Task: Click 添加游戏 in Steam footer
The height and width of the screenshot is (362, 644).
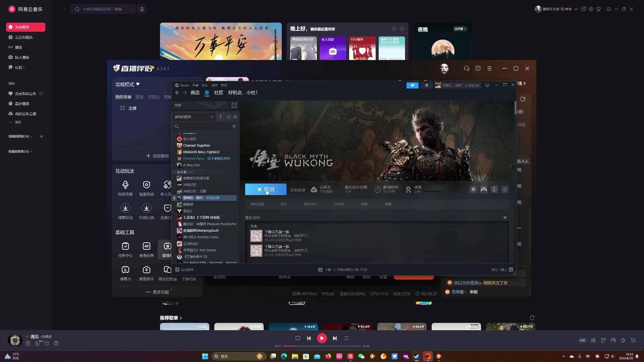Action: pos(184,269)
